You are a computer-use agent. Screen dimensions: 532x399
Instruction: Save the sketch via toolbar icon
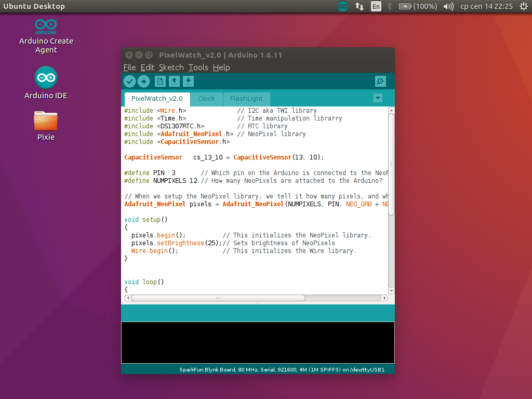tap(188, 81)
